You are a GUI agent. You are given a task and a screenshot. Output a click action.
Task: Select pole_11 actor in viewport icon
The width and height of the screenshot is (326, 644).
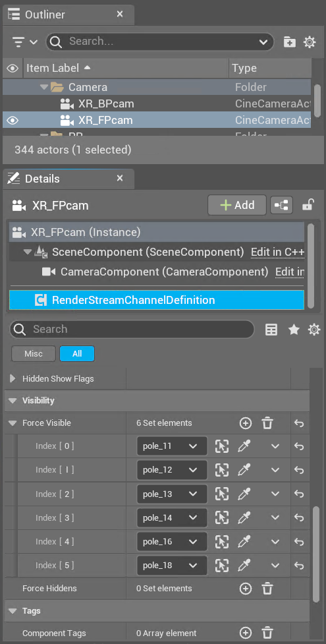222,446
